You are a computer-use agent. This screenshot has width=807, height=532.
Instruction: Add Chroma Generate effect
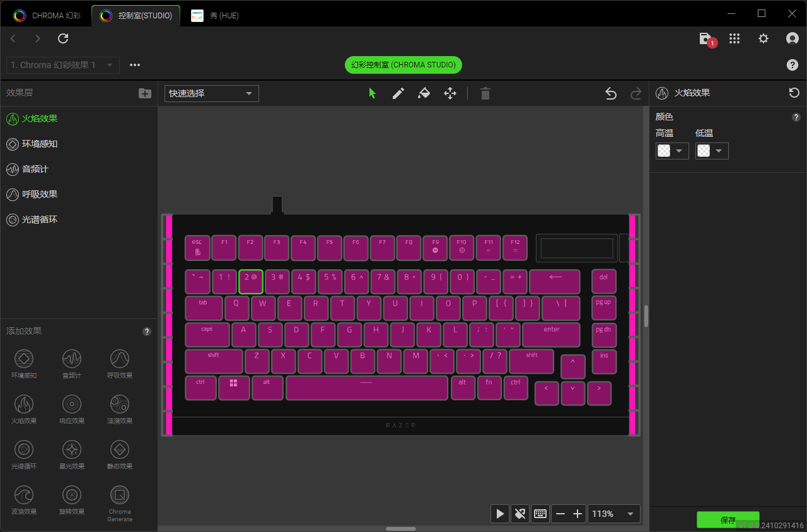coord(120,503)
